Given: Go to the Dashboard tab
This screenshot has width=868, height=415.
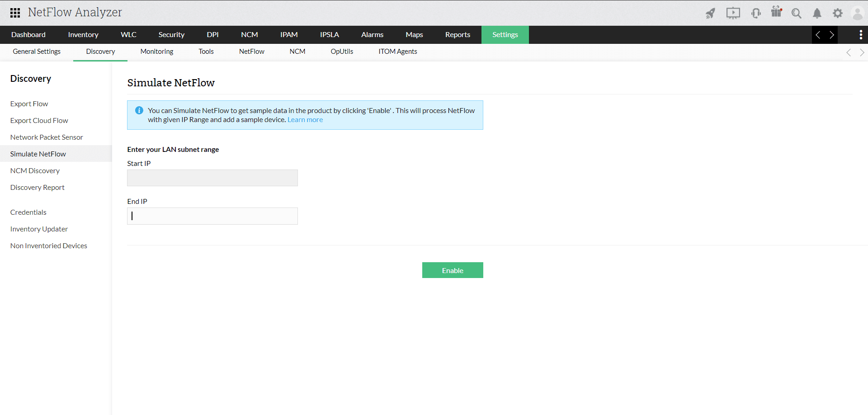Looking at the screenshot, I should (x=28, y=35).
